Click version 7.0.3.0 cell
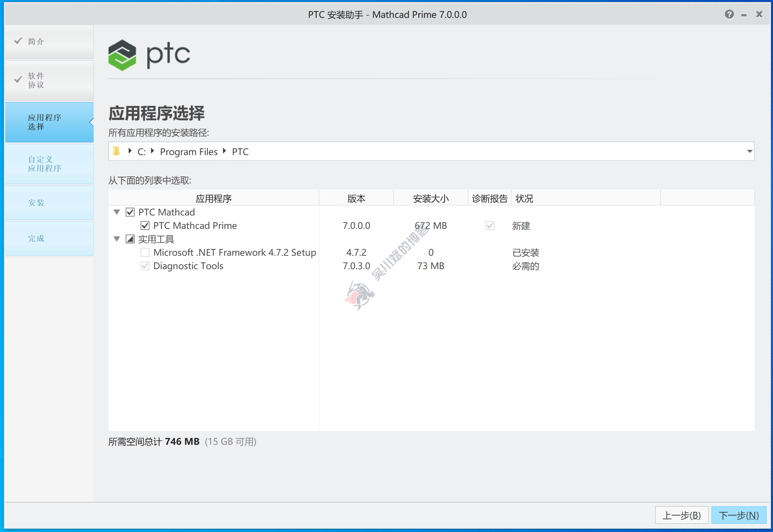The width and height of the screenshot is (773, 532). [x=356, y=266]
